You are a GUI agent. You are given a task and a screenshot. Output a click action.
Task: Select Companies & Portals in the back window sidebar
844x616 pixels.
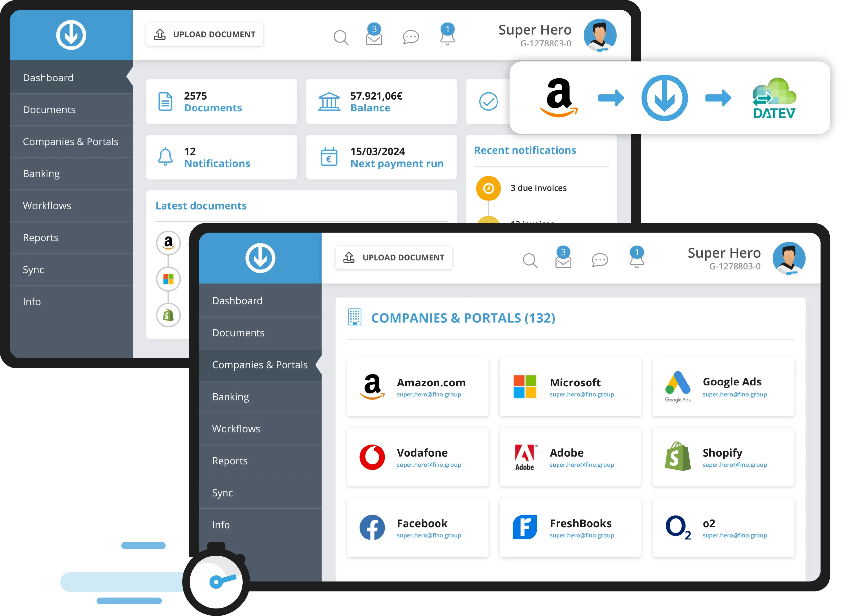click(71, 142)
